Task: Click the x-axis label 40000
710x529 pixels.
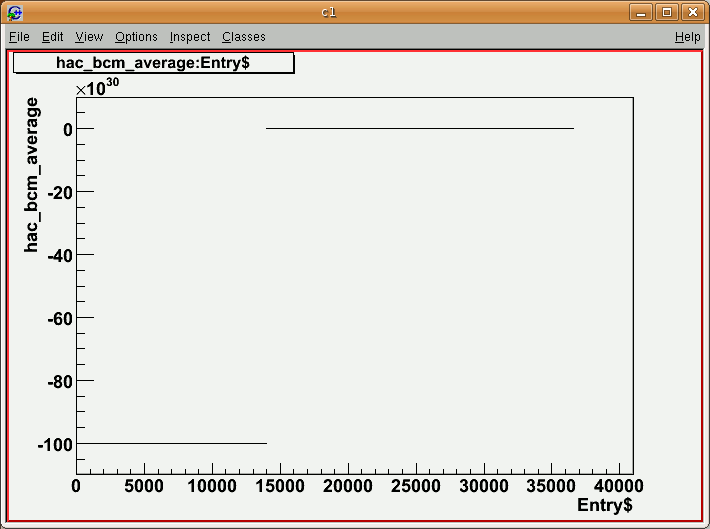Action: 619,486
